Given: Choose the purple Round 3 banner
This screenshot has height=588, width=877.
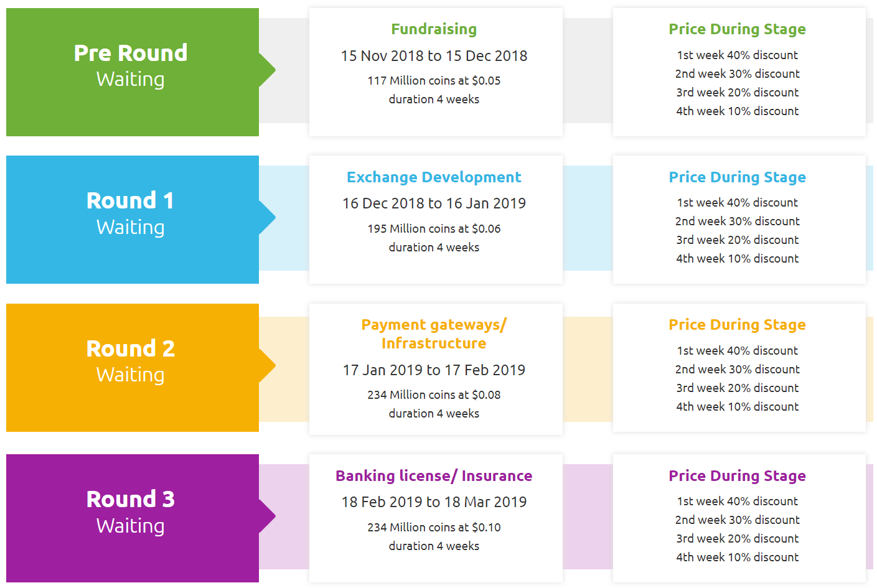Looking at the screenshot, I should [133, 518].
